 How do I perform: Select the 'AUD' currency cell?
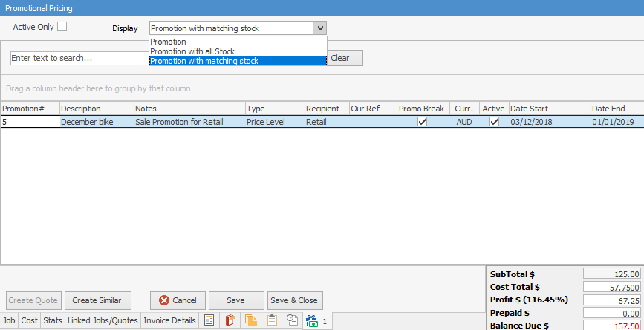(464, 122)
